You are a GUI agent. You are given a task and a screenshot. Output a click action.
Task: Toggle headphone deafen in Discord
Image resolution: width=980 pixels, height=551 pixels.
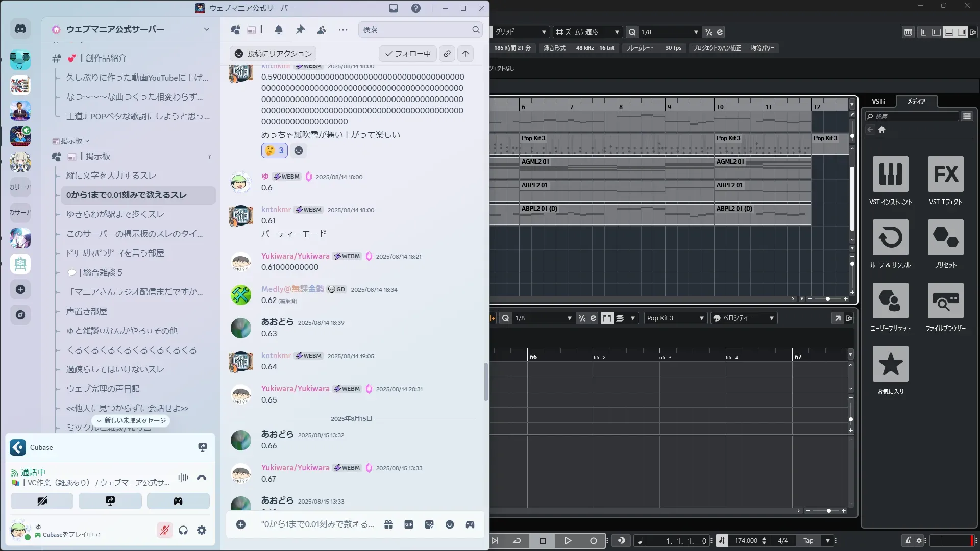[183, 531]
